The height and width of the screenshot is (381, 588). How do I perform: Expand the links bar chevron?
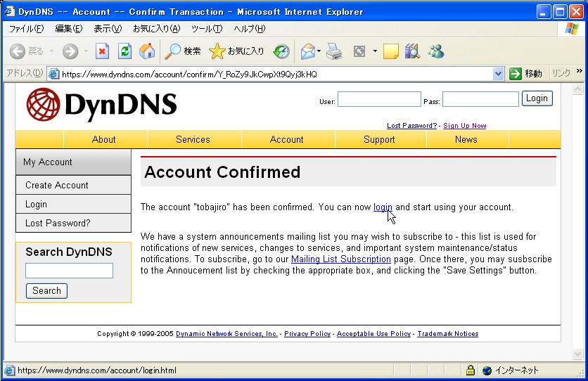(x=580, y=70)
